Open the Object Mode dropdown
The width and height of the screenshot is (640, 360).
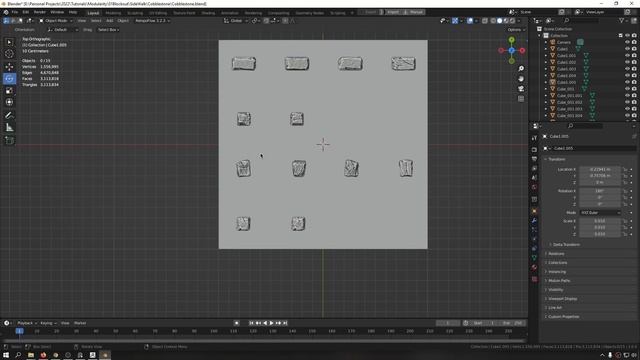click(x=56, y=20)
